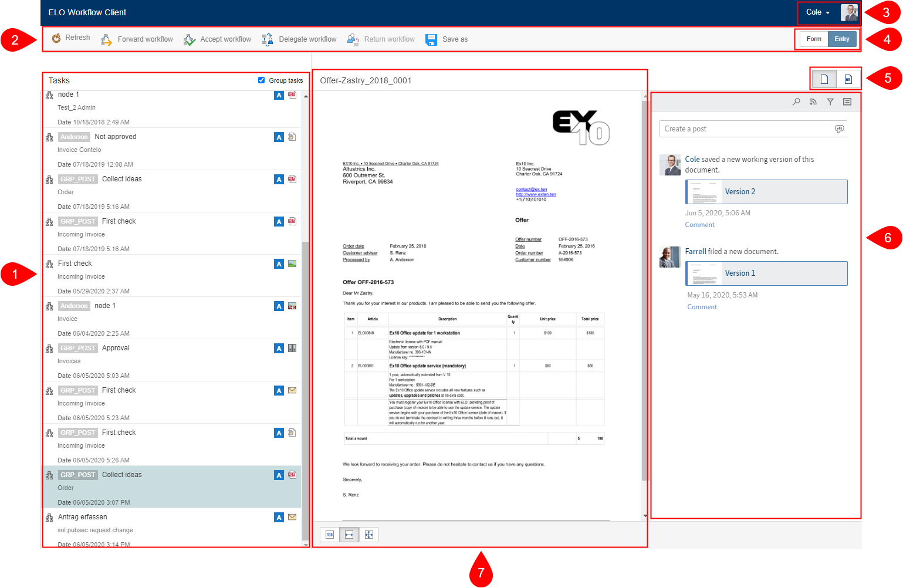
Task: Click fit-to-width view icon below document
Action: coord(349,535)
